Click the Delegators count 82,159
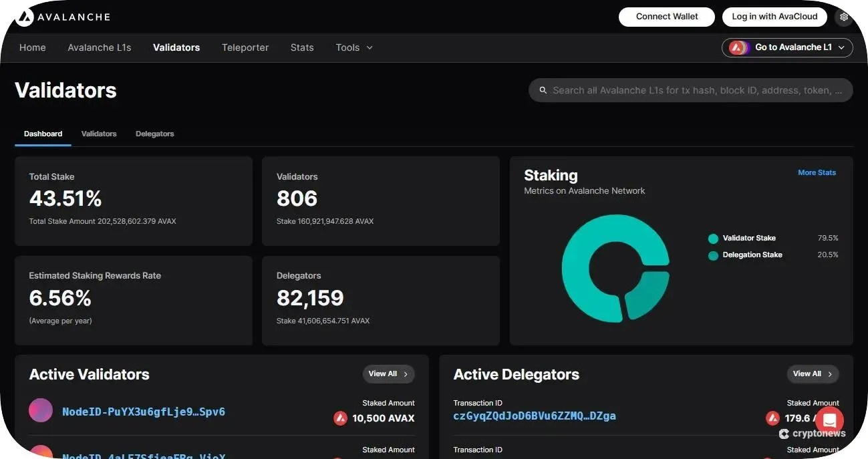Viewport: 868px width, 459px height. (310, 298)
